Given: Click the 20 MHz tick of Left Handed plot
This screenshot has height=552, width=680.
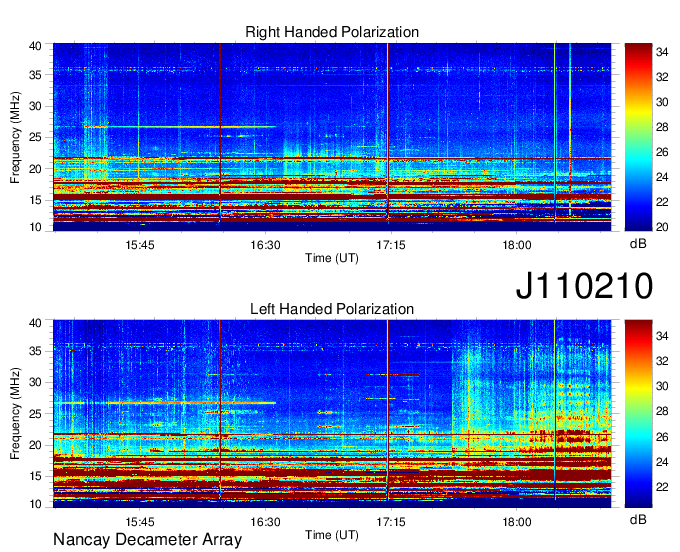Looking at the screenshot, I should pos(36,445).
